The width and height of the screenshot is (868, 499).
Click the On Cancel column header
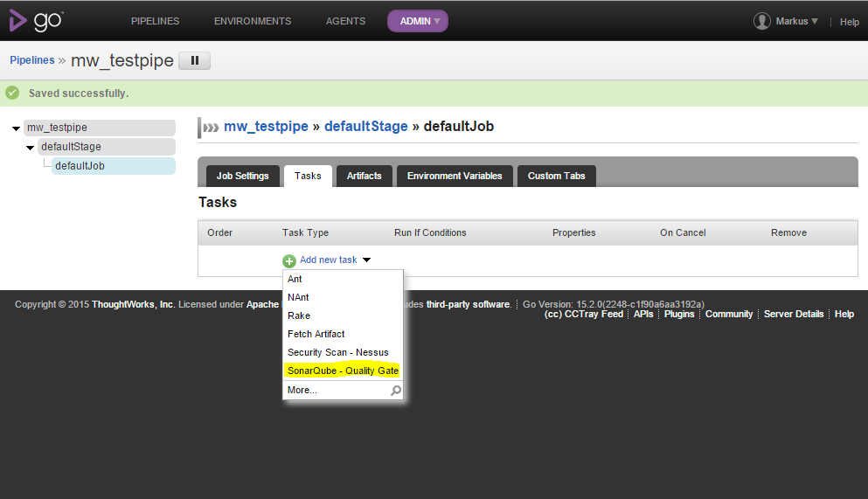point(683,233)
